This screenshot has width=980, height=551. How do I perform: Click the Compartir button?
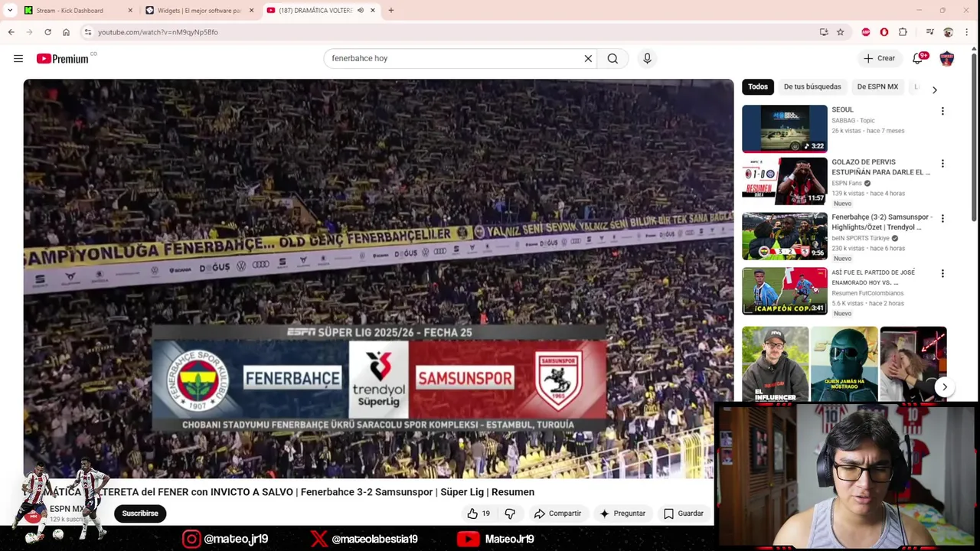[x=557, y=514]
